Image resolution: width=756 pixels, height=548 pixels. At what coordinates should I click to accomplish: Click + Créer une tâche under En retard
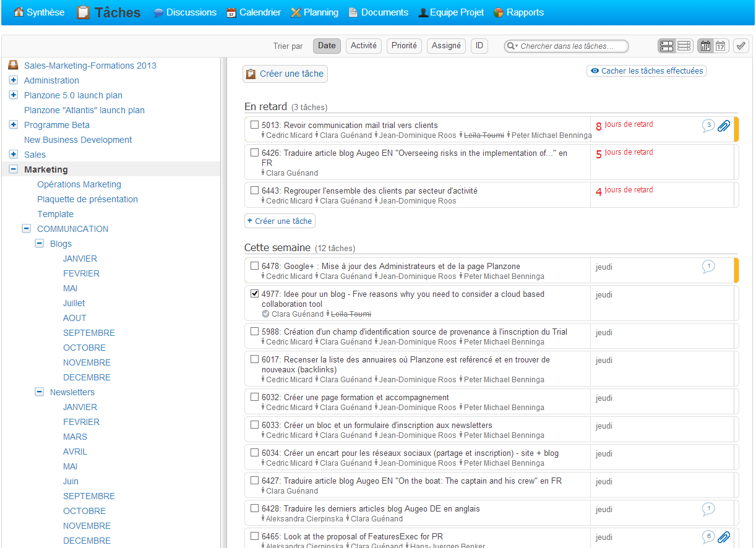point(280,221)
